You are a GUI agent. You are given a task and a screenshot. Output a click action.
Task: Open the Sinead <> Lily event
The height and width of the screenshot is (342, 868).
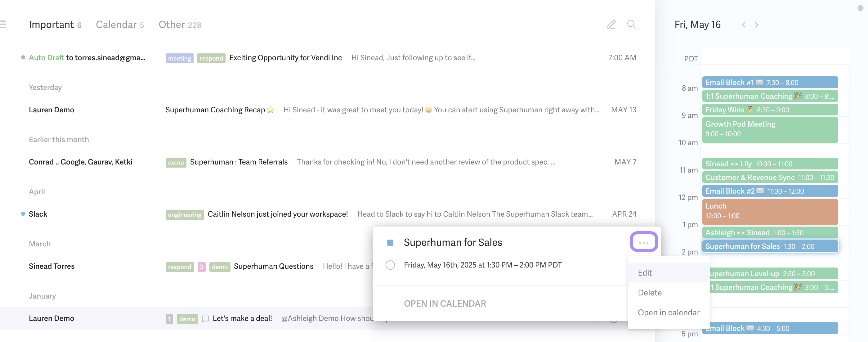(x=770, y=164)
